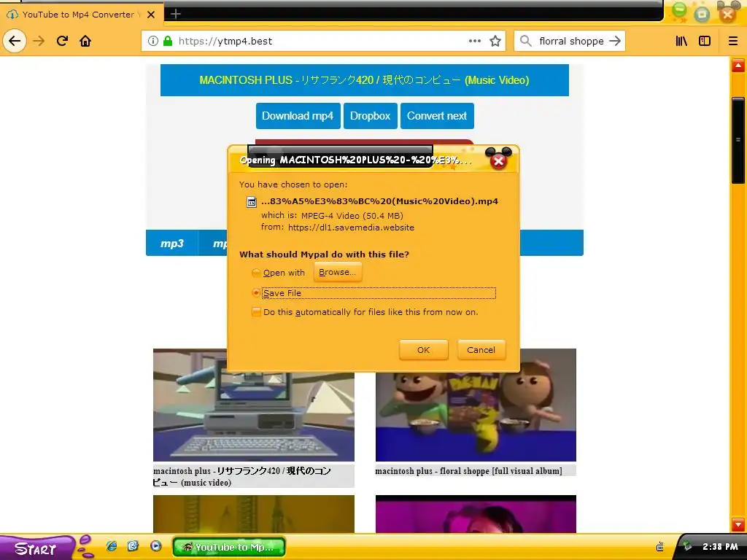Click the scrollbar down arrow
The width and height of the screenshot is (747, 560).
click(738, 524)
